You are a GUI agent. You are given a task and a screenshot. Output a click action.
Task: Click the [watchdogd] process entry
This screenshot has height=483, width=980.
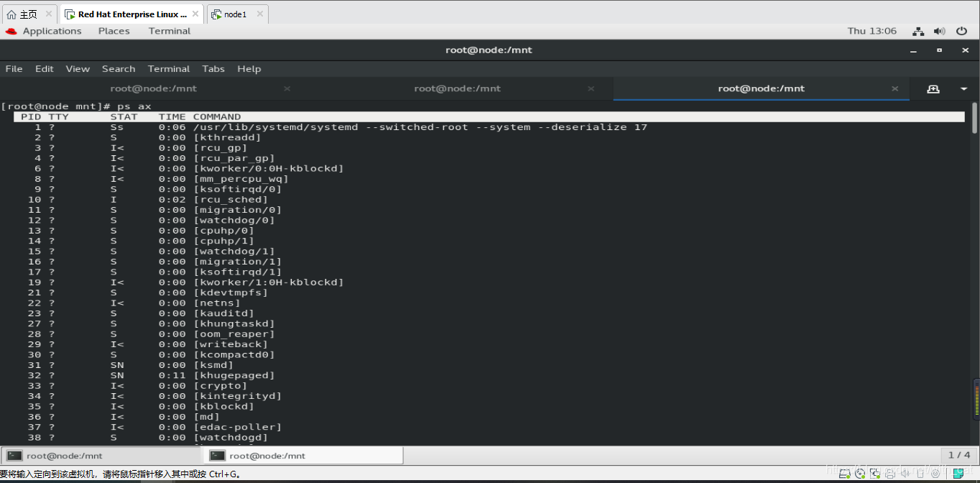[x=231, y=437]
